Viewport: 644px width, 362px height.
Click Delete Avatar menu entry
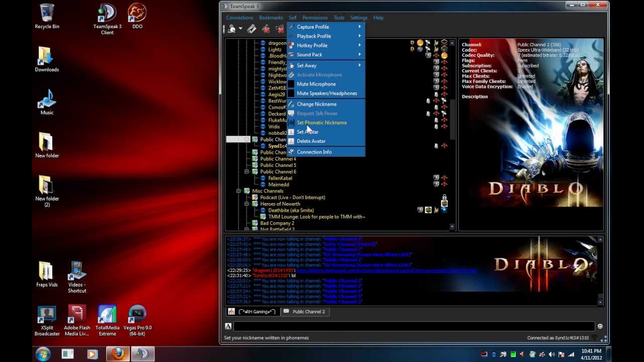coord(326,141)
